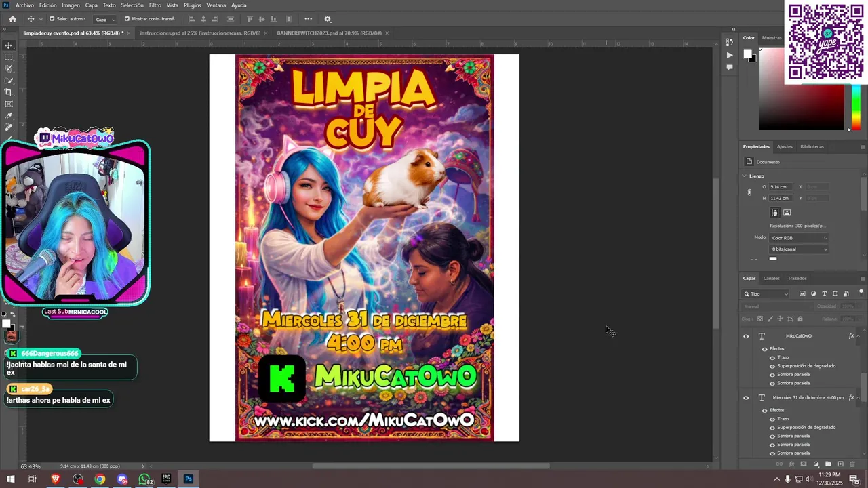This screenshot has height=488, width=868.
Task: Click the add layer style fx icon at panel bottom
Action: 791,464
